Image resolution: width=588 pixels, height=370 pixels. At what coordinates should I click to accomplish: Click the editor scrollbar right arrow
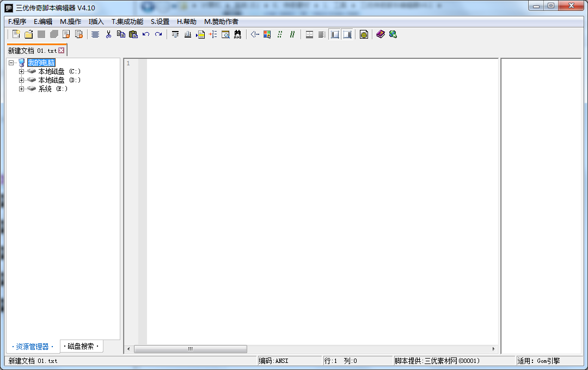point(493,349)
